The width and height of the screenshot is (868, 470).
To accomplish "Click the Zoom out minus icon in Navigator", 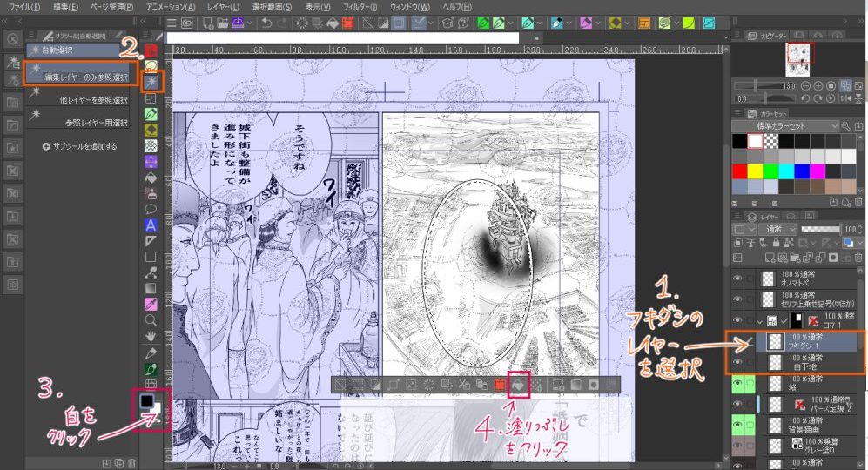I will (806, 86).
